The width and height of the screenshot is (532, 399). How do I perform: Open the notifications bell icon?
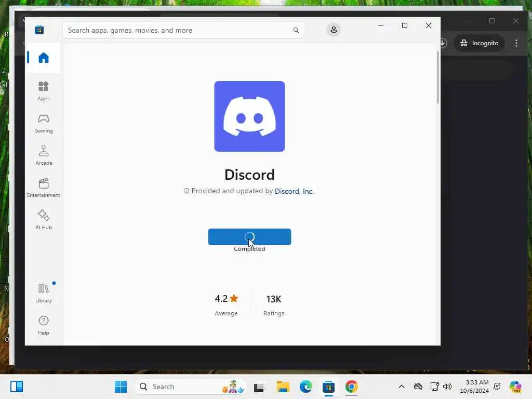tap(497, 387)
